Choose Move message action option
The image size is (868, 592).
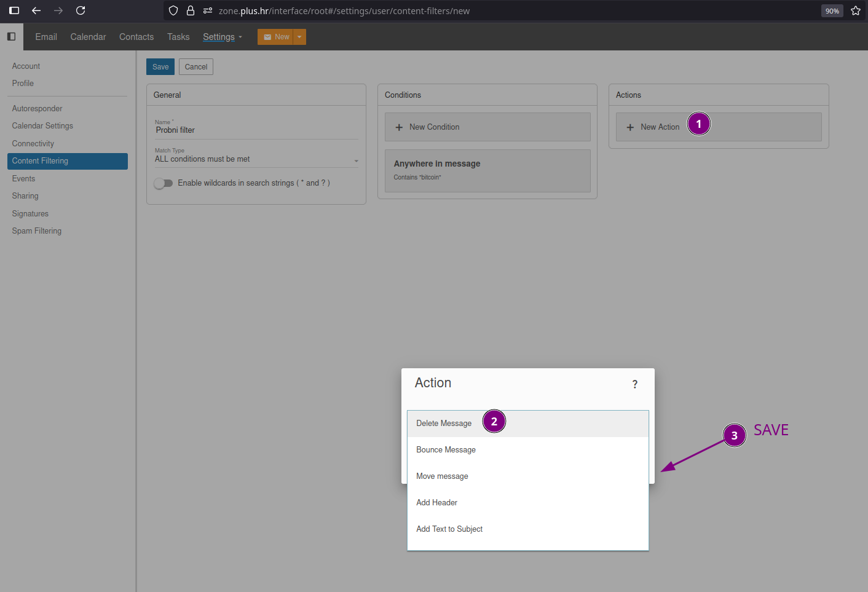(x=442, y=476)
